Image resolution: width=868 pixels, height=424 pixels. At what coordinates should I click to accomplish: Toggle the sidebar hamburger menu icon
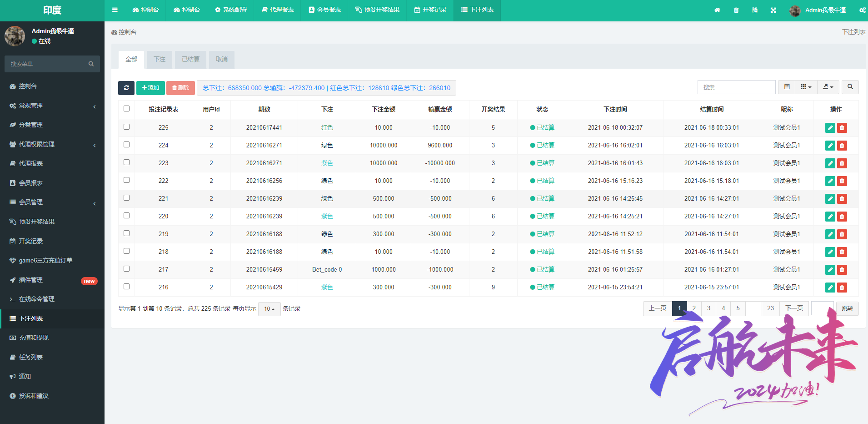tap(115, 10)
